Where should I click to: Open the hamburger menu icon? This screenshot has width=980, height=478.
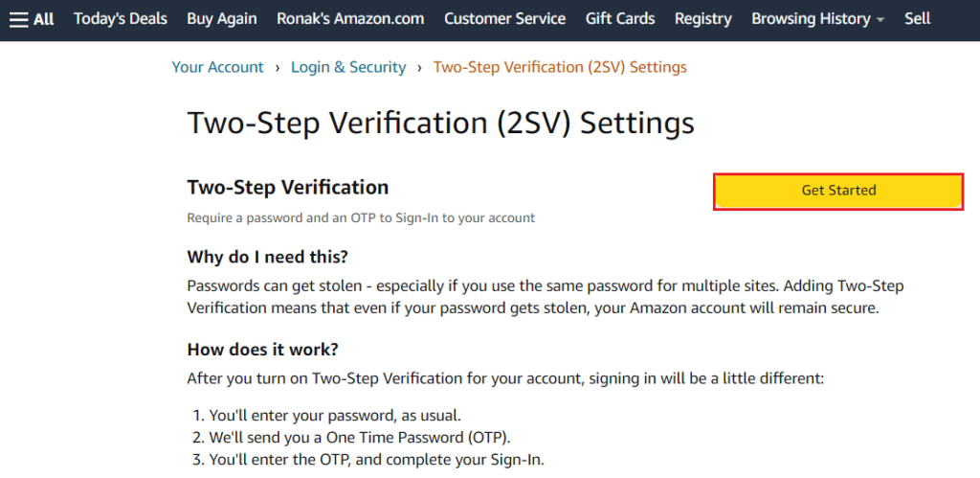19,19
